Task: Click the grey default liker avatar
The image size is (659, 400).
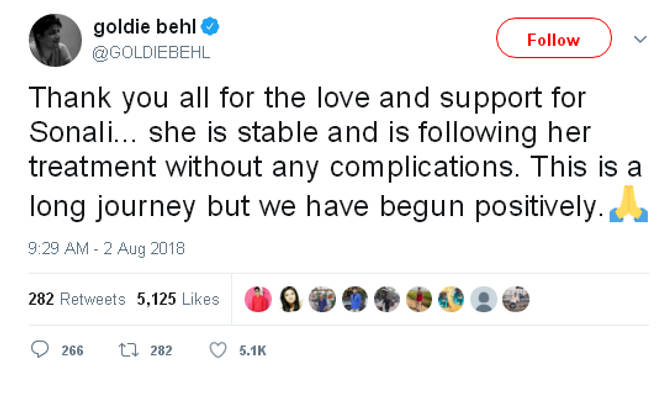Action: 483,299
